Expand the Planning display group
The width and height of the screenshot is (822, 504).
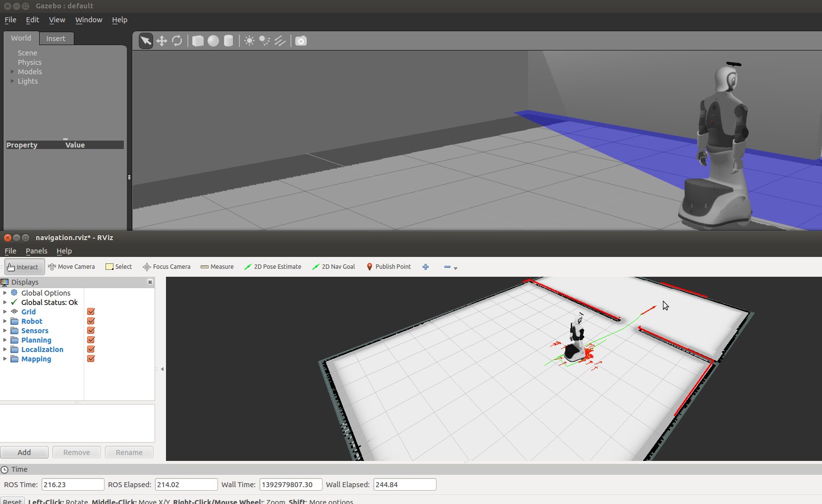(5, 340)
